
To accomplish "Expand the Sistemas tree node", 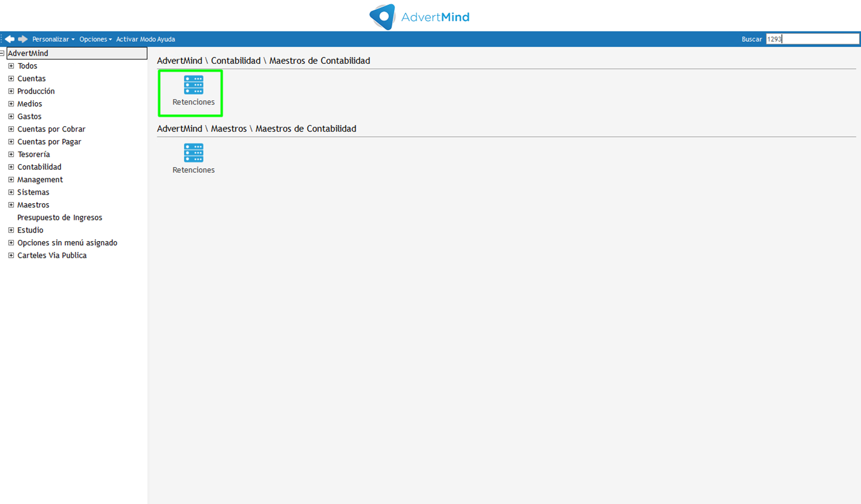I will click(x=11, y=192).
